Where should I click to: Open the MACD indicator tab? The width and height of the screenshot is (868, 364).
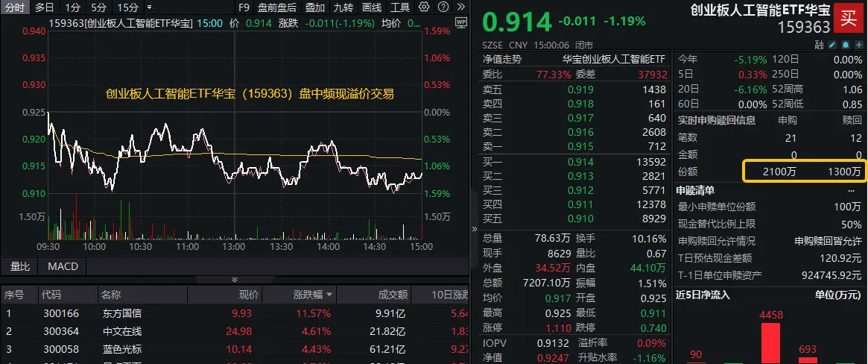pos(63,266)
